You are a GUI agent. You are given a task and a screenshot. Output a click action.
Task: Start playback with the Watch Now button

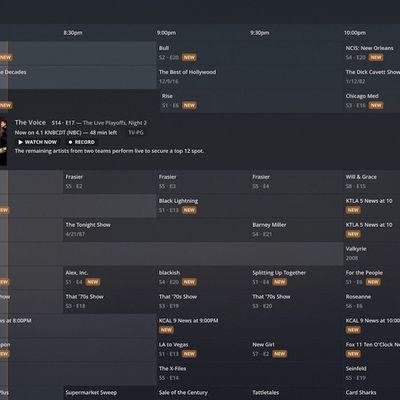click(x=38, y=142)
